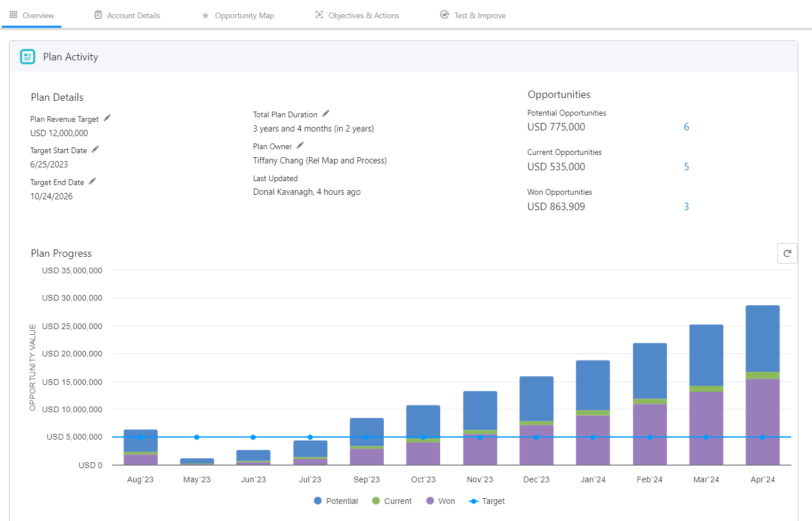Screen dimensions: 812x521
Task: Switch to the Account Details tab
Action: coord(127,15)
